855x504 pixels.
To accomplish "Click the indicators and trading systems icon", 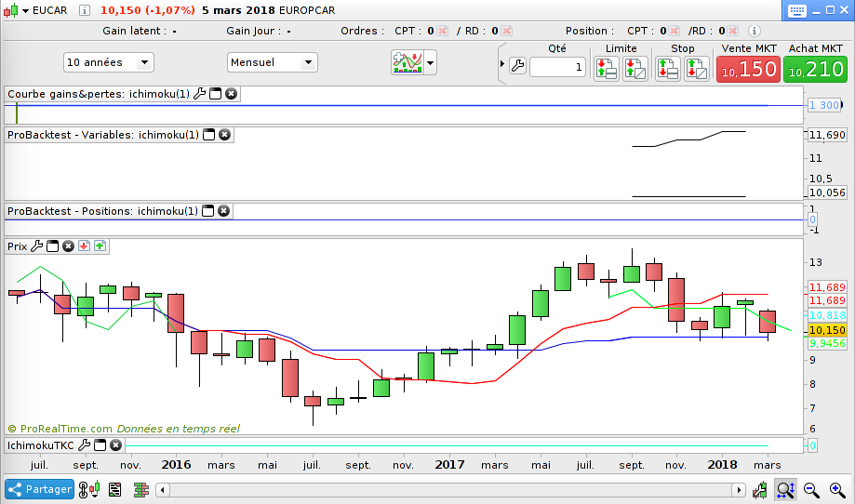I will (x=407, y=62).
